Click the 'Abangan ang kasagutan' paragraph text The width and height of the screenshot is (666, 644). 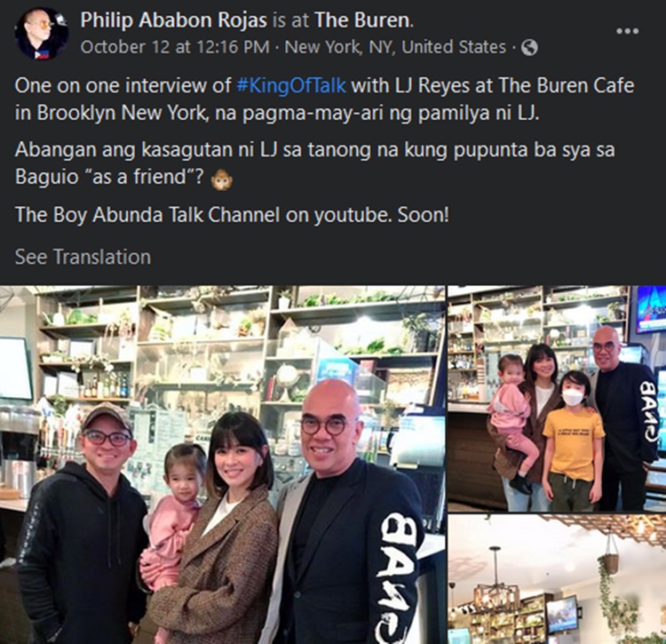point(314,163)
